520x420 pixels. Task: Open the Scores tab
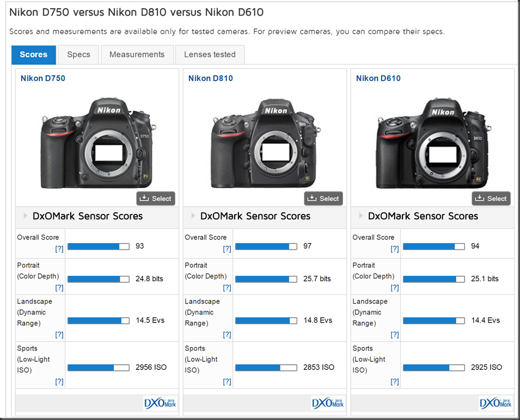pyautogui.click(x=34, y=54)
